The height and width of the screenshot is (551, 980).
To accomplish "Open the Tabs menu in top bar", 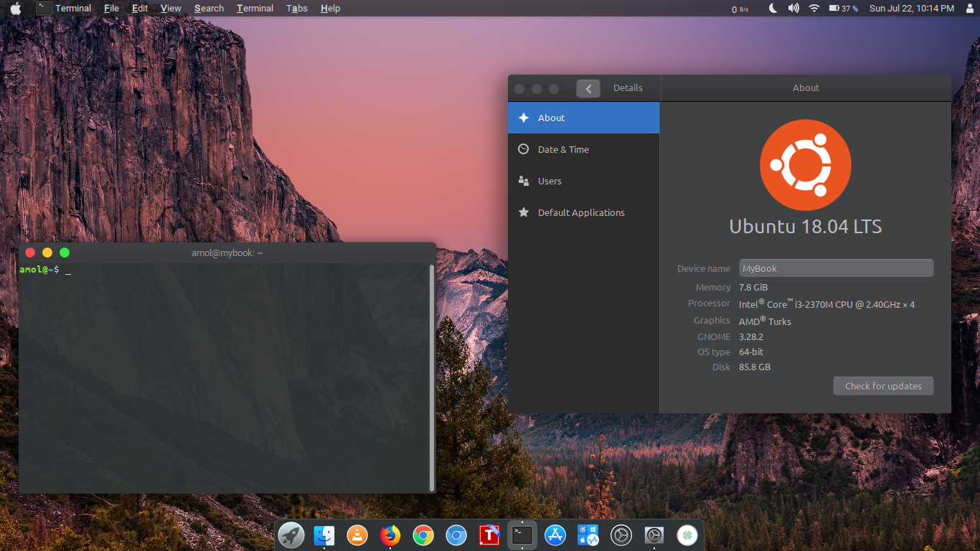I will click(x=297, y=9).
